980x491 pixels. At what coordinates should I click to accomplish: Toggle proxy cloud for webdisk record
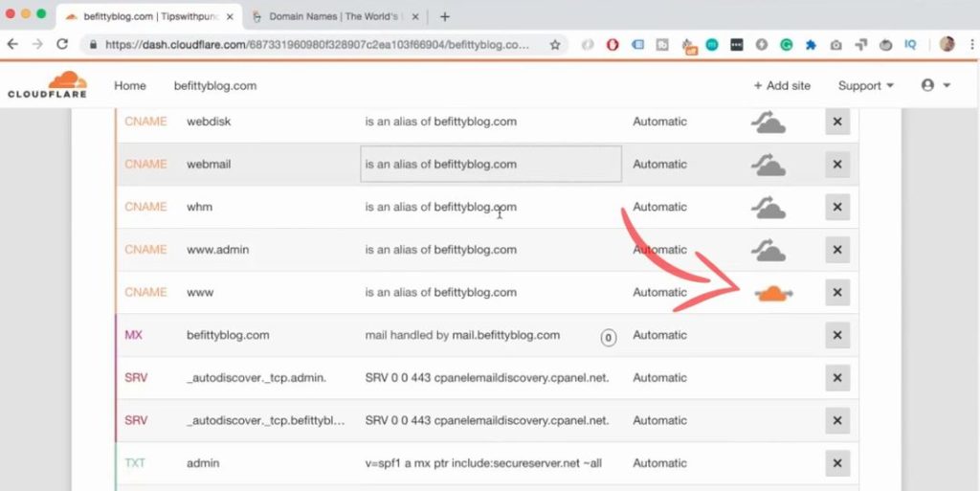pos(768,122)
